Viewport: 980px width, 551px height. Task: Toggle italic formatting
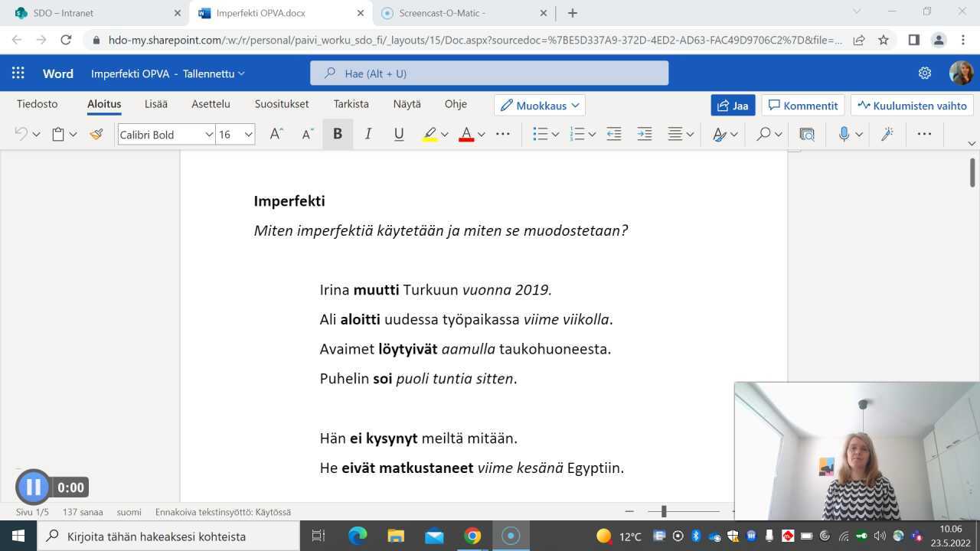click(367, 134)
